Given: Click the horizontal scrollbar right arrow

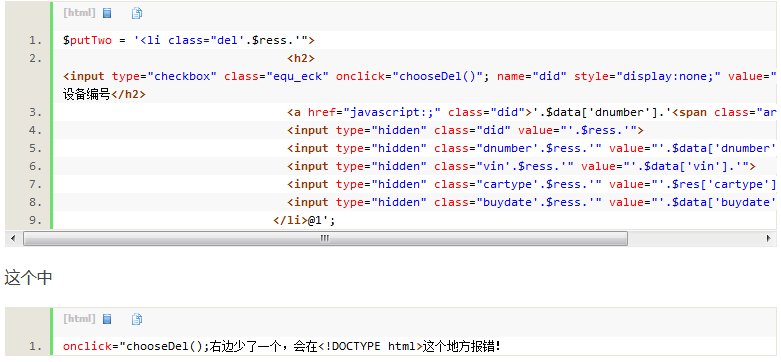Looking at the screenshot, I should pyautogui.click(x=769, y=239).
